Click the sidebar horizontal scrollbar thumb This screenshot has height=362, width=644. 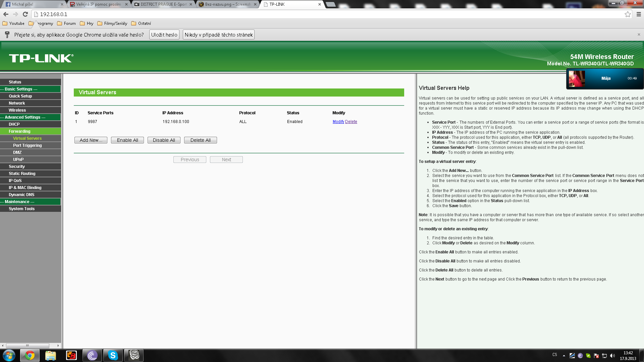coord(28,346)
